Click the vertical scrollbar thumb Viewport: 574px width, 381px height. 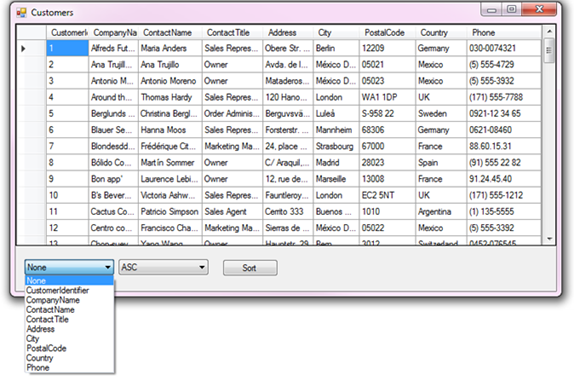click(549, 51)
